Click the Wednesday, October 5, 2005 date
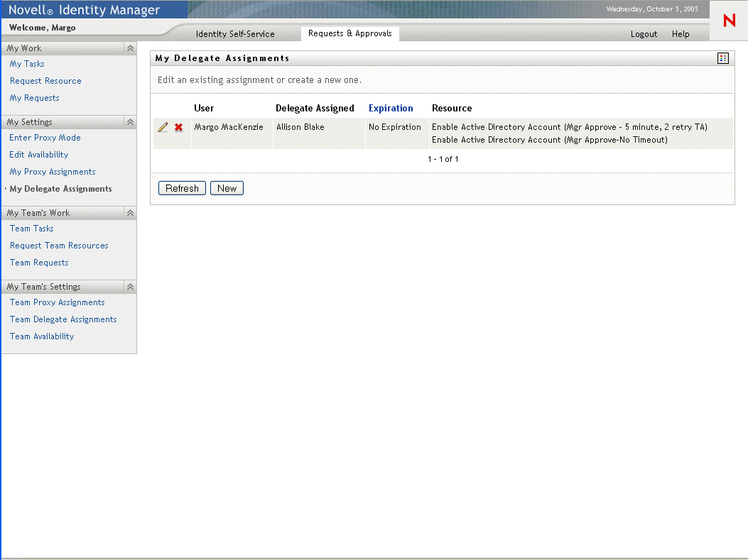The height and width of the screenshot is (560, 748). pyautogui.click(x=651, y=9)
